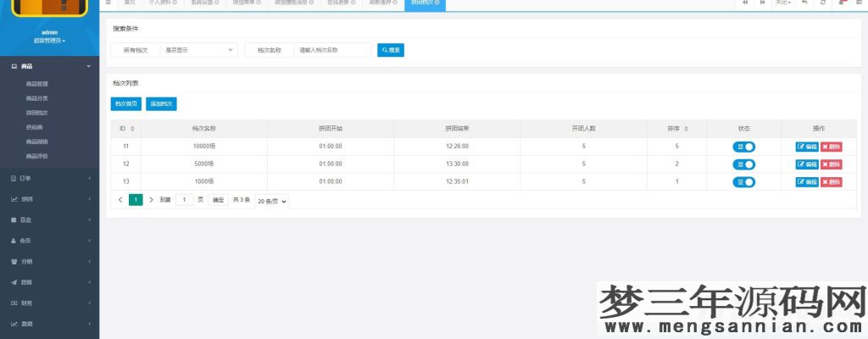Click the 添加档次 button
This screenshot has height=339, width=868.
point(161,103)
